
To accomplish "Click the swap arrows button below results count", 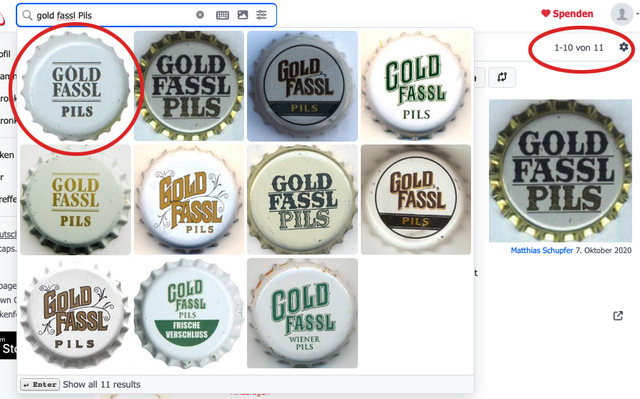I will pos(502,77).
